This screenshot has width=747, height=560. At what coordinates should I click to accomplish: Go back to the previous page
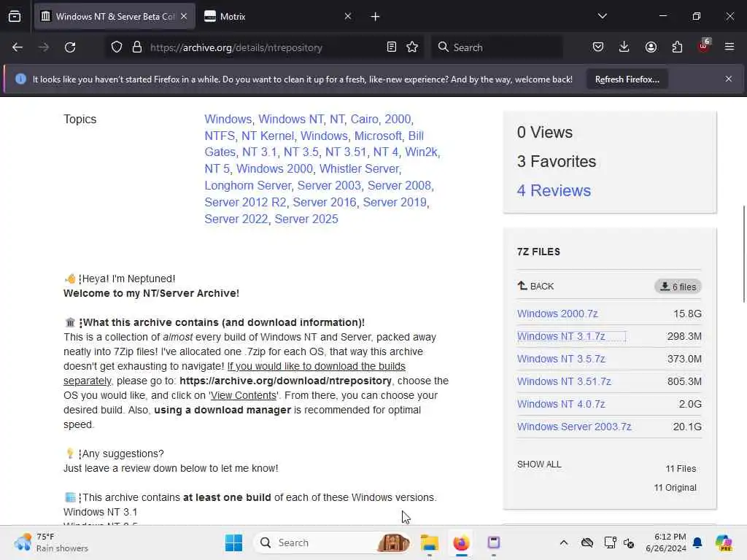pyautogui.click(x=18, y=47)
